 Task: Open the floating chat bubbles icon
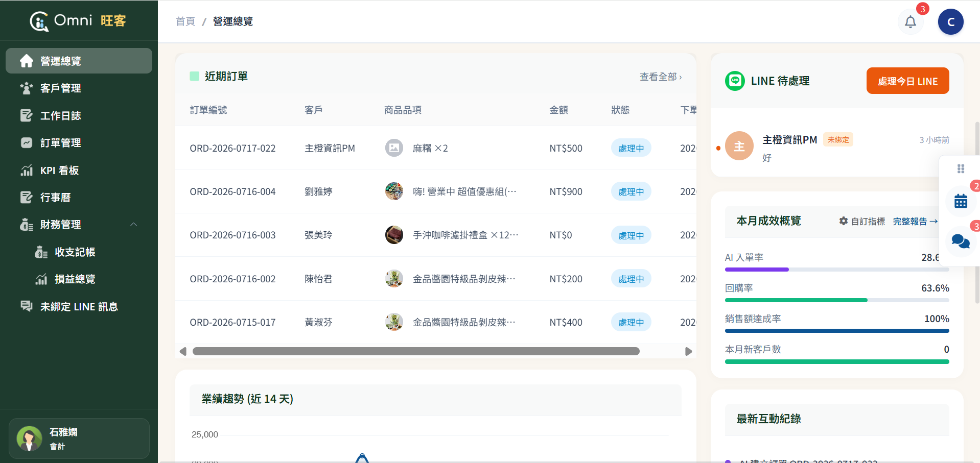(x=961, y=241)
